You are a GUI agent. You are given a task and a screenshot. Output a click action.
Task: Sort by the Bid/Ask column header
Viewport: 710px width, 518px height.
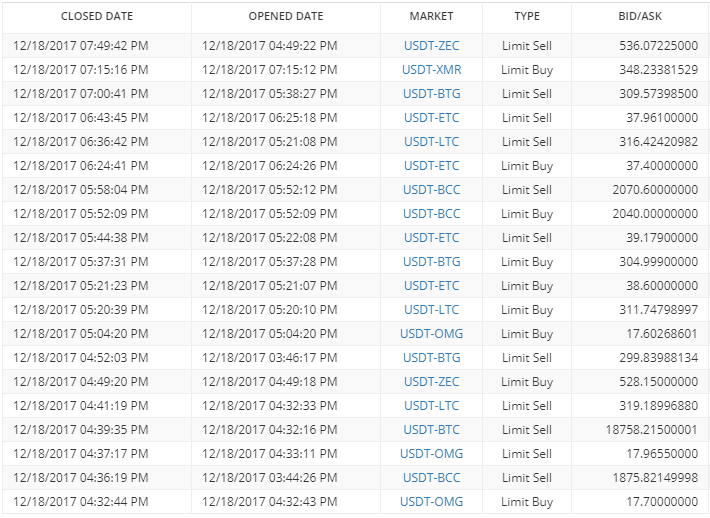pos(640,16)
